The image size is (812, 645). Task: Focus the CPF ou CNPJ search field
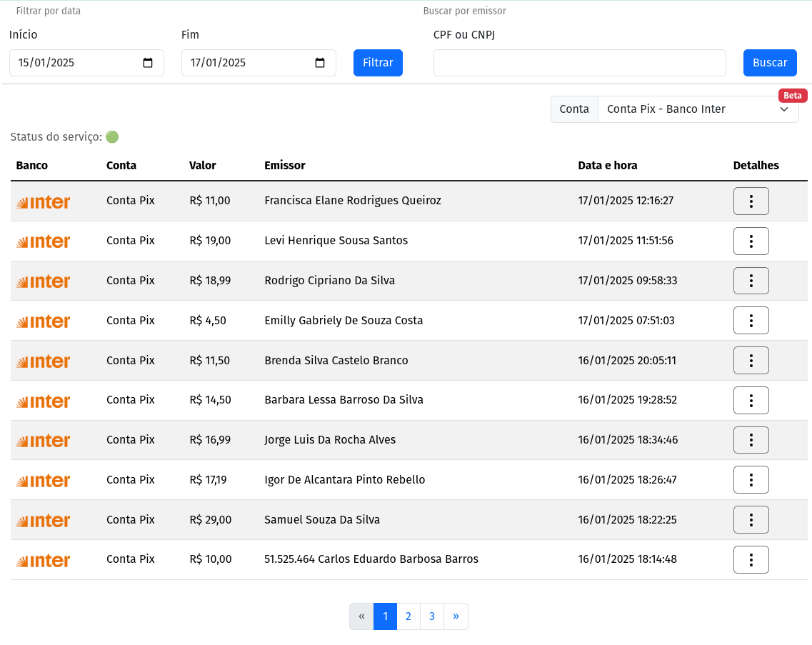click(x=579, y=63)
